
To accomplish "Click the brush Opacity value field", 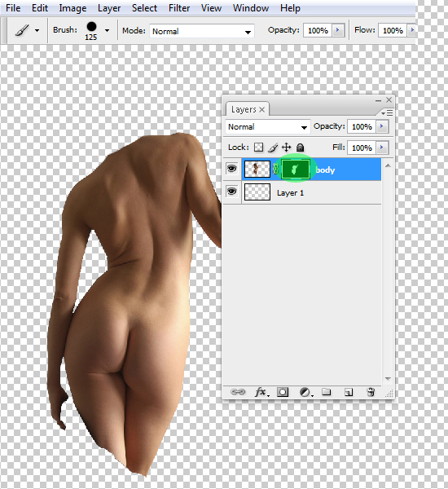I will click(318, 31).
